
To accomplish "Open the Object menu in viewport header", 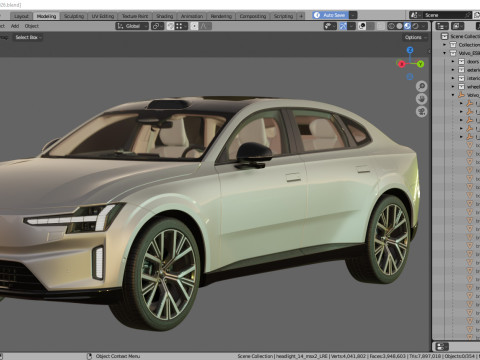I will pyautogui.click(x=32, y=26).
